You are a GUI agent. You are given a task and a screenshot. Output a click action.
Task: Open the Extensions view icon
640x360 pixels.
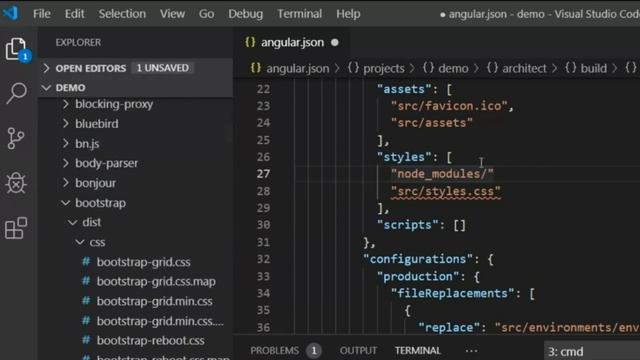click(16, 228)
